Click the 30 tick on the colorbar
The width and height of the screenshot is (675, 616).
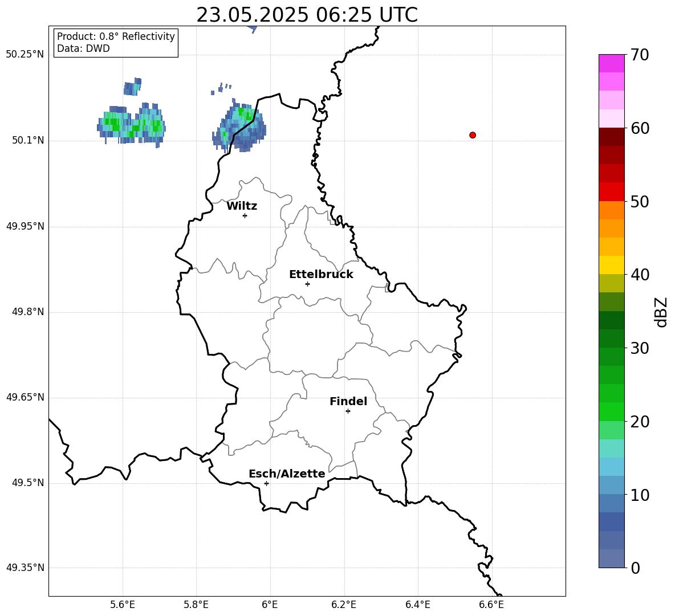(640, 348)
